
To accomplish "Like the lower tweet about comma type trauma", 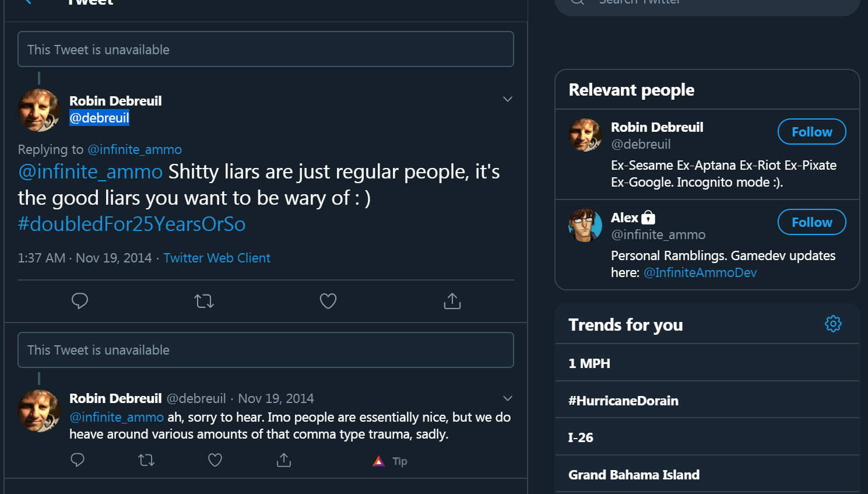I will click(215, 460).
